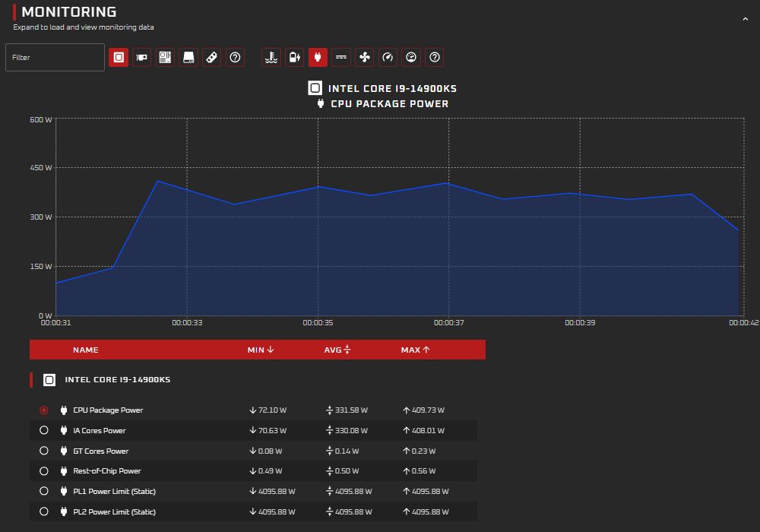760x532 pixels.
Task: Click into the Filter text field
Action: pyautogui.click(x=55, y=57)
